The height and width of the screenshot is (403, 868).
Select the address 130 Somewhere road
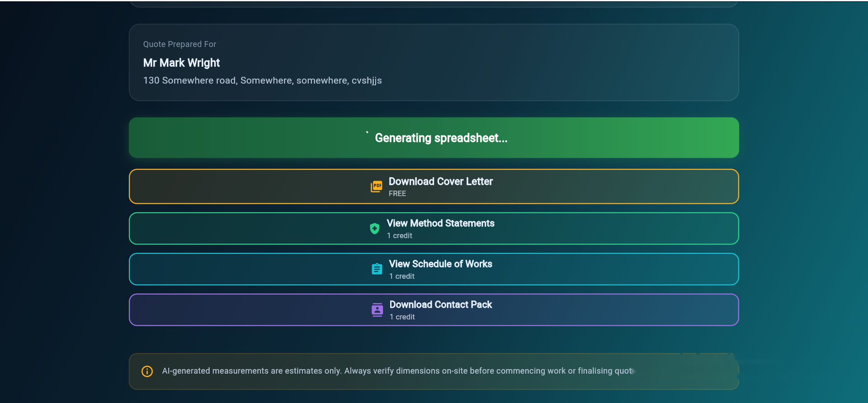click(262, 80)
